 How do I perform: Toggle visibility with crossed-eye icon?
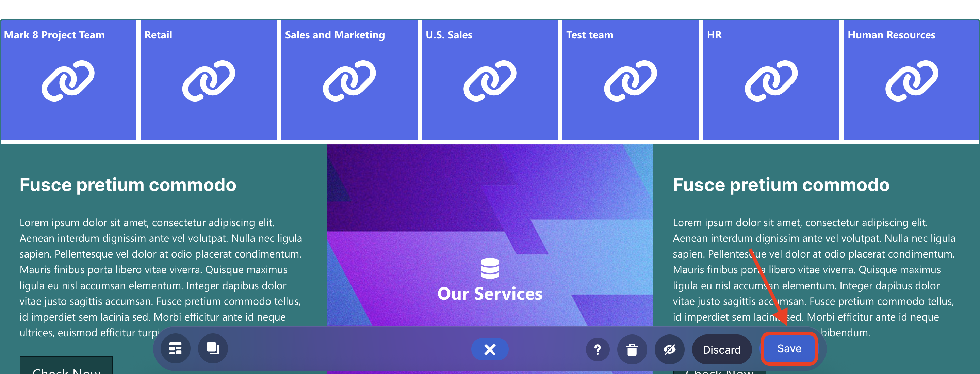[x=669, y=349]
